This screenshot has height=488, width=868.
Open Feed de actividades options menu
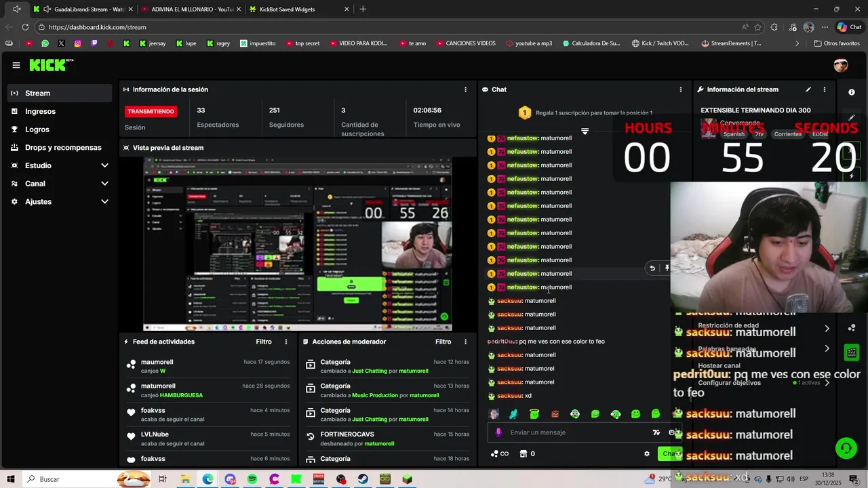pos(286,342)
